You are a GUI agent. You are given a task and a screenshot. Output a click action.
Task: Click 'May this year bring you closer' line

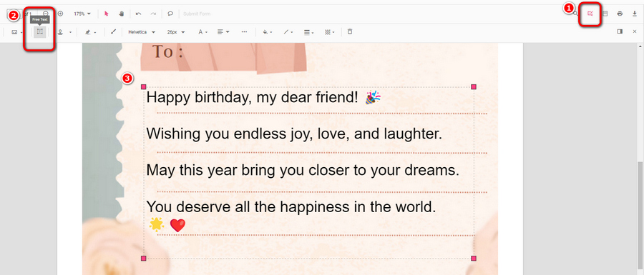(303, 171)
